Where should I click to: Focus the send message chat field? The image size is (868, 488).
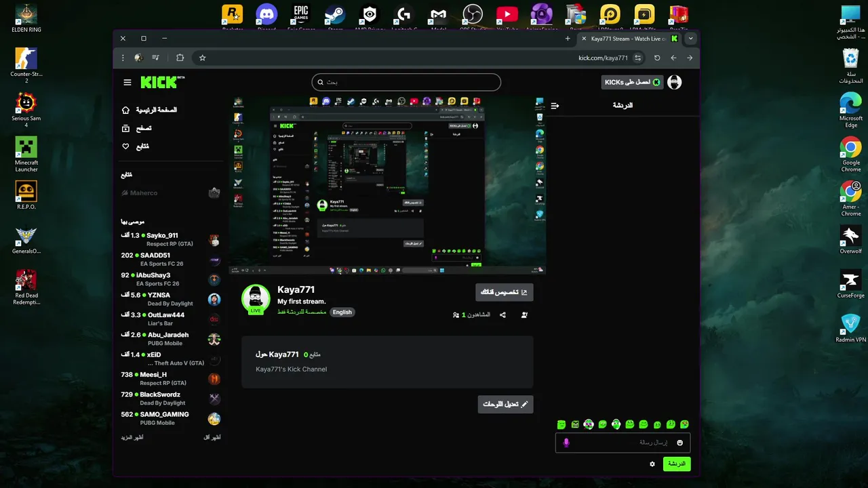point(623,443)
